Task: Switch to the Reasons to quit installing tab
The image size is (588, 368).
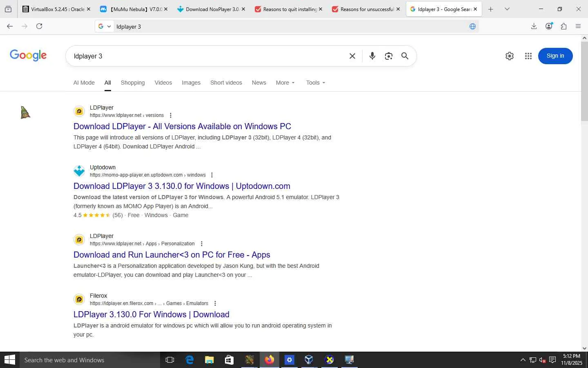Action: click(x=289, y=9)
